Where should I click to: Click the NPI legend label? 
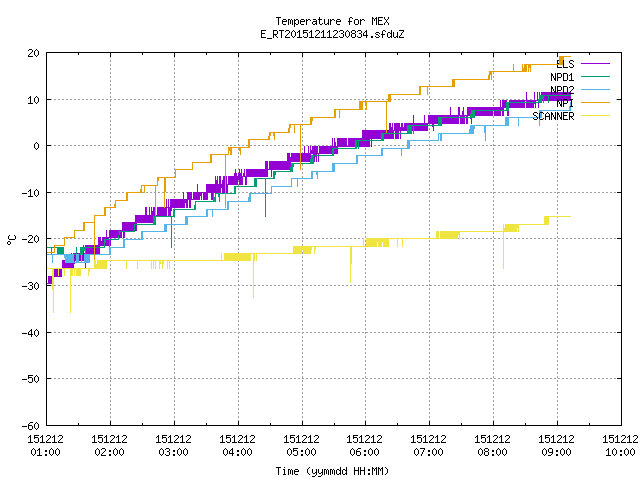pos(565,103)
